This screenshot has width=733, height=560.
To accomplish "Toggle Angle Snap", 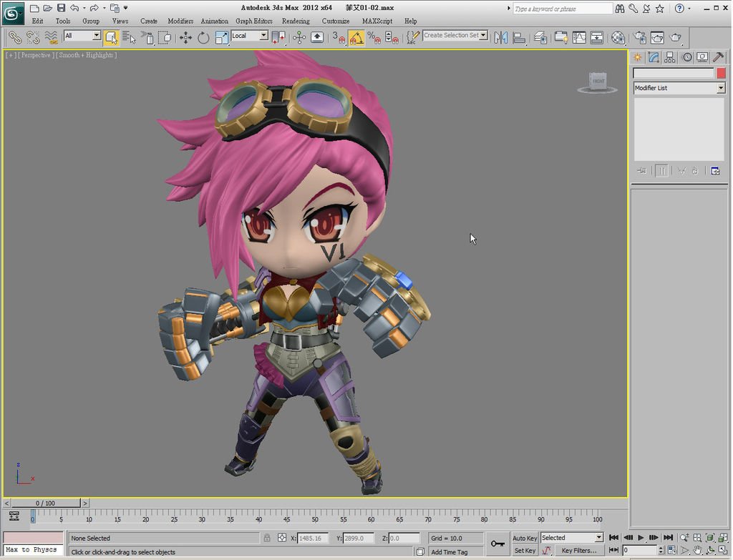I will 356,37.
